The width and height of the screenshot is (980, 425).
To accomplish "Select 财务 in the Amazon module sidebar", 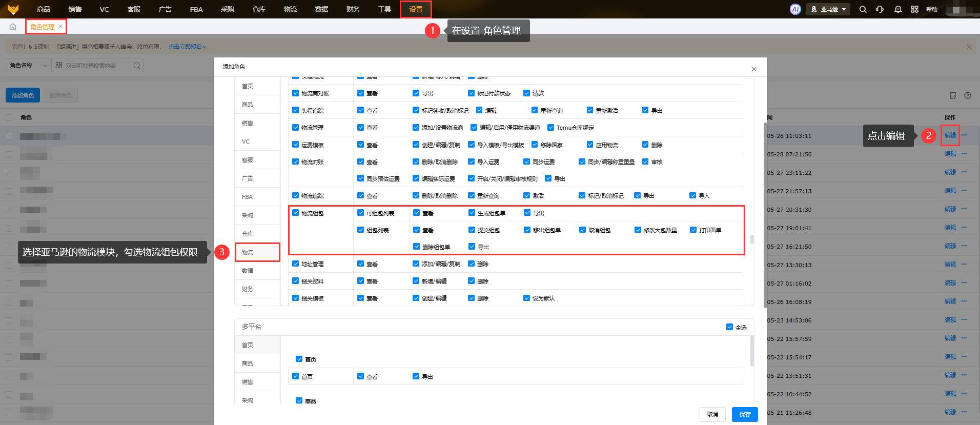I will tap(257, 289).
